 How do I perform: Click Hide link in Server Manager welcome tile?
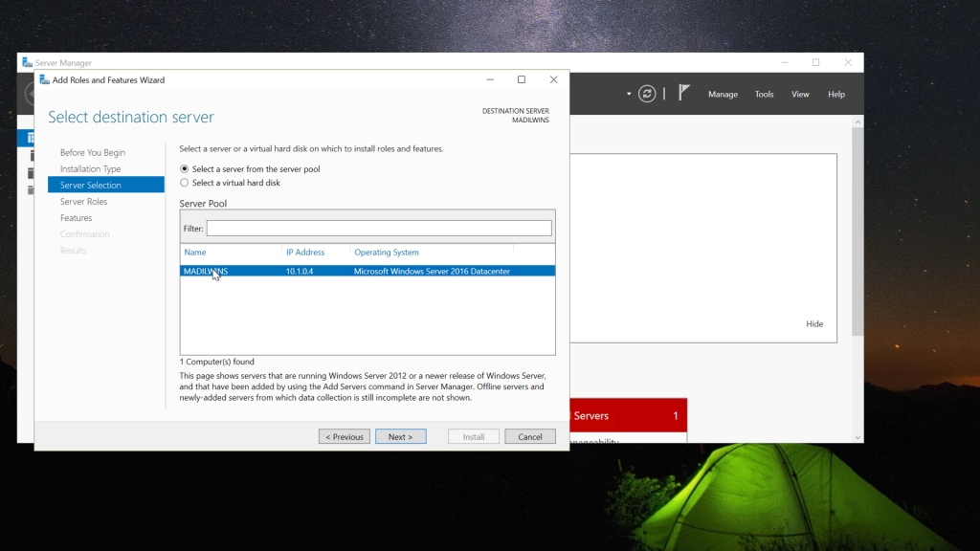(x=814, y=323)
